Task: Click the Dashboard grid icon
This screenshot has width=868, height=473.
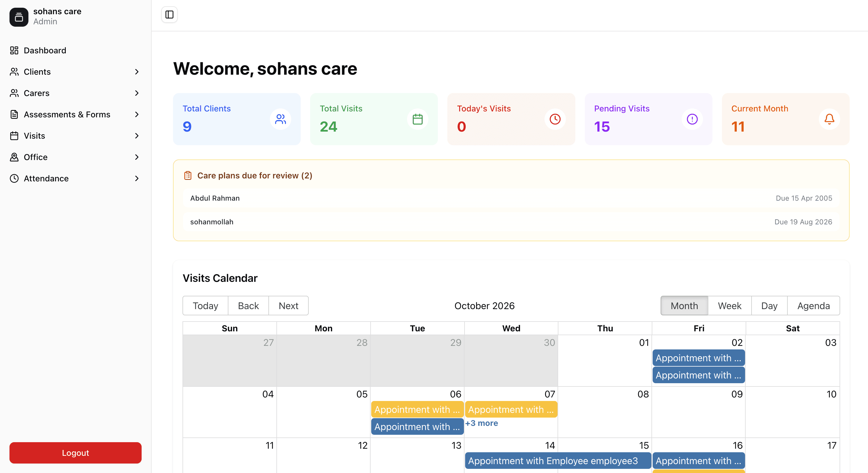Action: (x=14, y=51)
